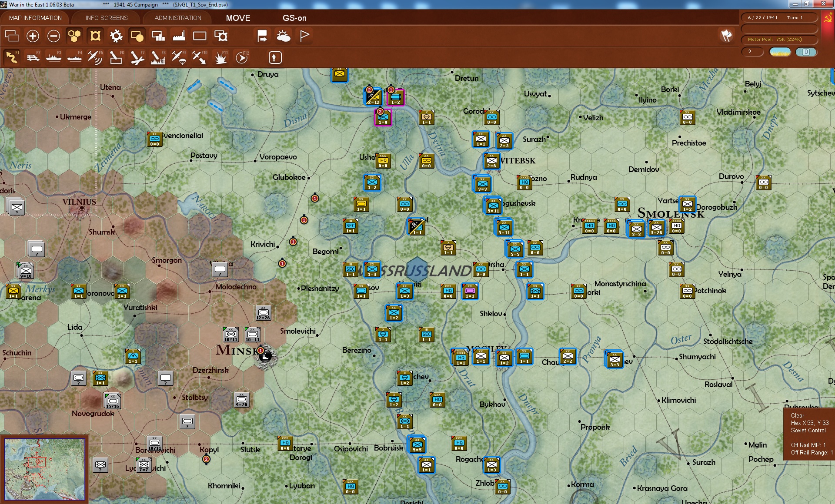The width and height of the screenshot is (835, 504).
Task: Select the 9=10 German unit west of Smorgon
Action: click(x=26, y=271)
